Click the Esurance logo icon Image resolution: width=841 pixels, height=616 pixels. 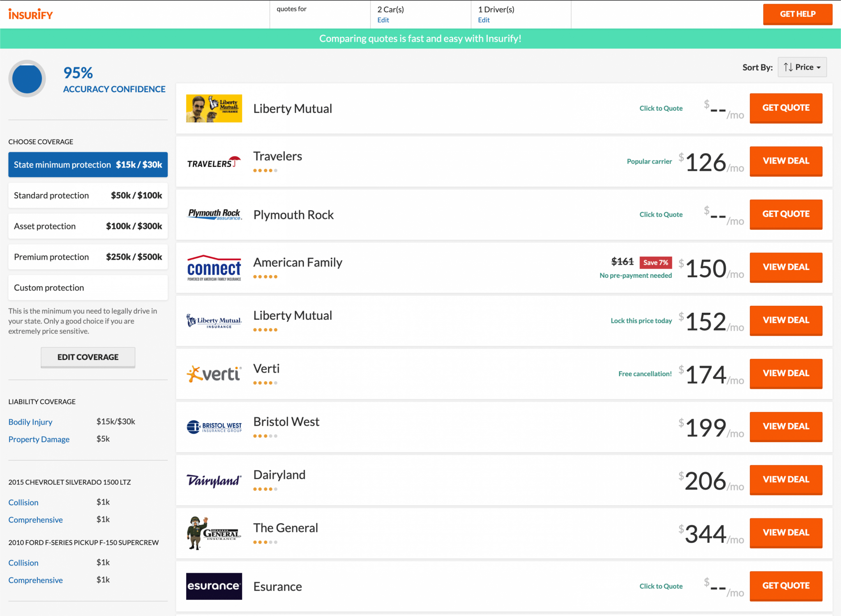tap(214, 585)
